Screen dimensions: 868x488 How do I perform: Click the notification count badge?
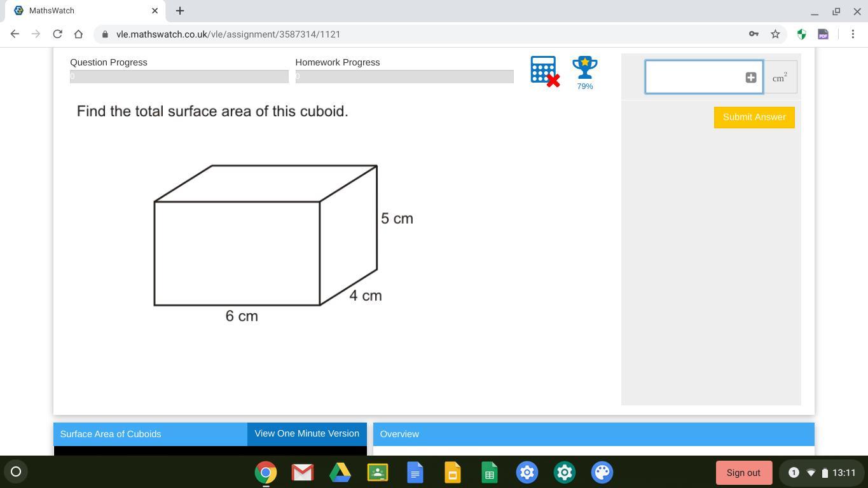[x=794, y=472]
